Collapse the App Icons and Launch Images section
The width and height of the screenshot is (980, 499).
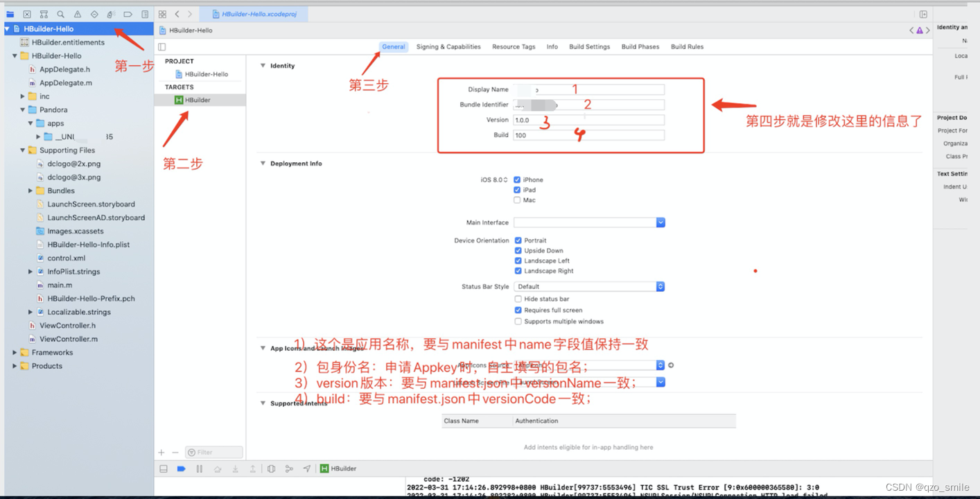pyautogui.click(x=263, y=349)
